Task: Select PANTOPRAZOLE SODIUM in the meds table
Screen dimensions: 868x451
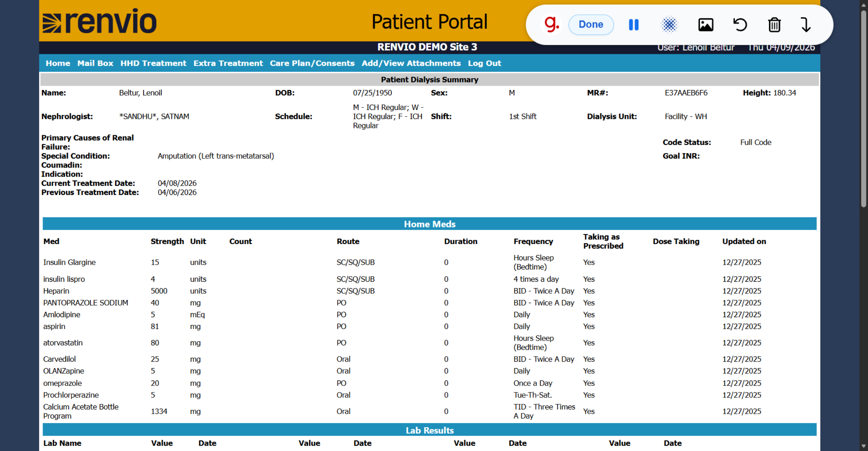Action: coord(86,303)
